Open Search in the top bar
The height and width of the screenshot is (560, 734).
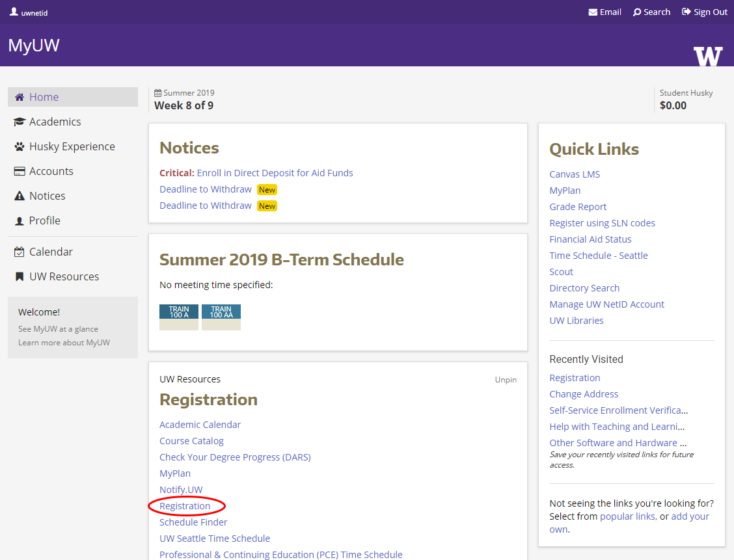coord(651,12)
